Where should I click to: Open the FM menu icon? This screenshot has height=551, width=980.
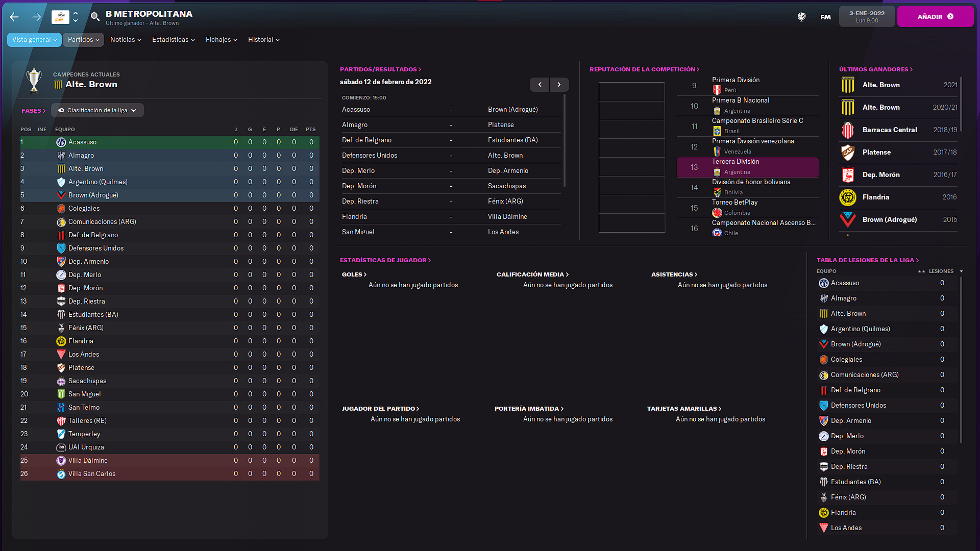pyautogui.click(x=825, y=17)
